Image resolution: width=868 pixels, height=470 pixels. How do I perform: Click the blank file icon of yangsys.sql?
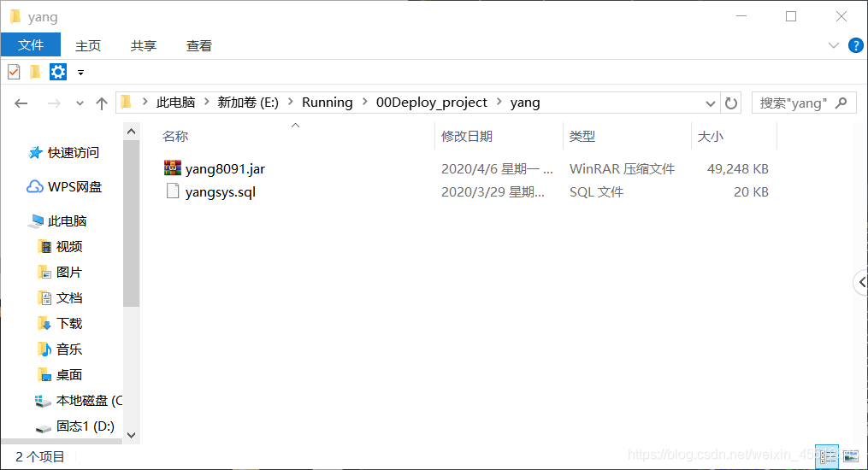[173, 191]
